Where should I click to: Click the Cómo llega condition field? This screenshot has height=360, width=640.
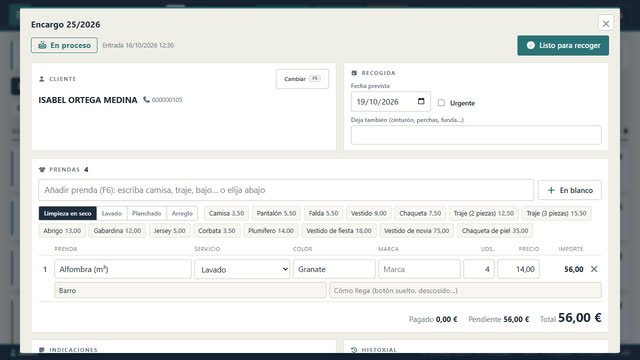point(465,291)
